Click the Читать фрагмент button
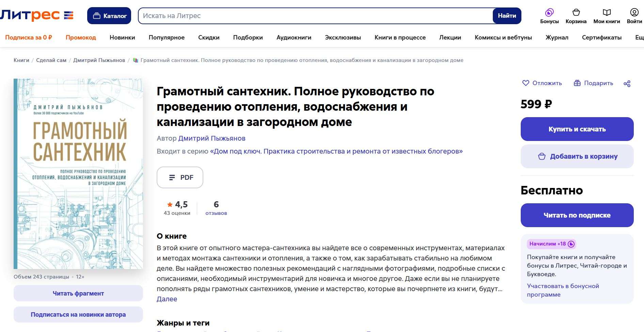The image size is (644, 332). (x=78, y=293)
